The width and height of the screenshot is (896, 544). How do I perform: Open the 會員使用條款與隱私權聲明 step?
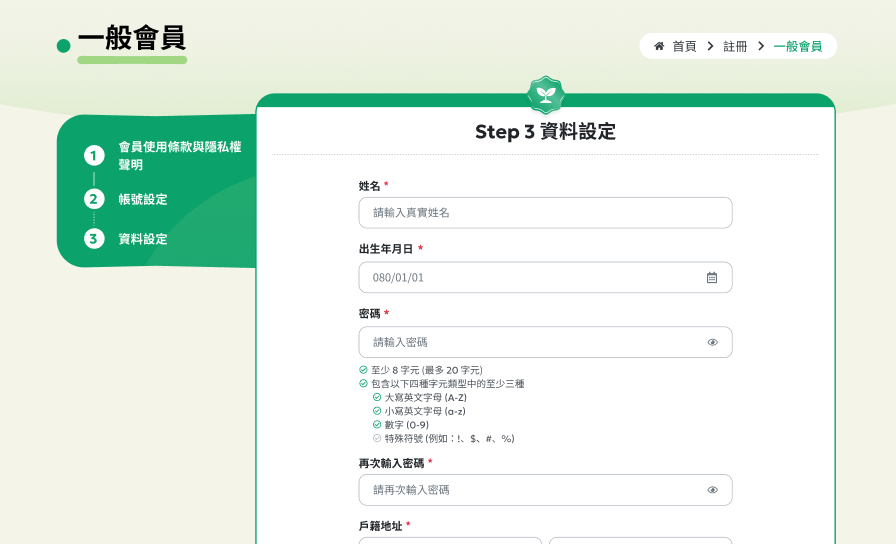(x=179, y=156)
